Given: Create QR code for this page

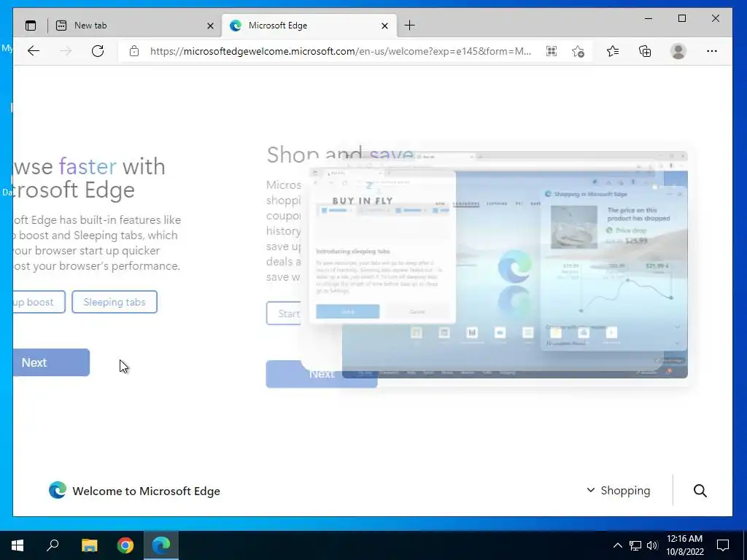Looking at the screenshot, I should click(x=551, y=51).
